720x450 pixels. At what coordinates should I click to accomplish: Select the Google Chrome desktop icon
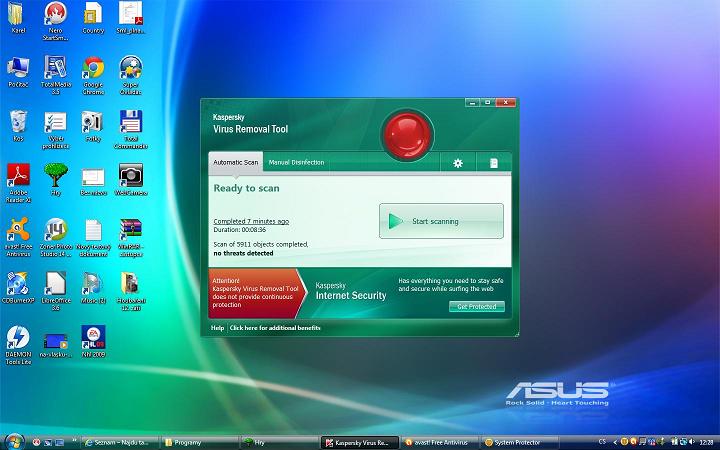click(93, 75)
